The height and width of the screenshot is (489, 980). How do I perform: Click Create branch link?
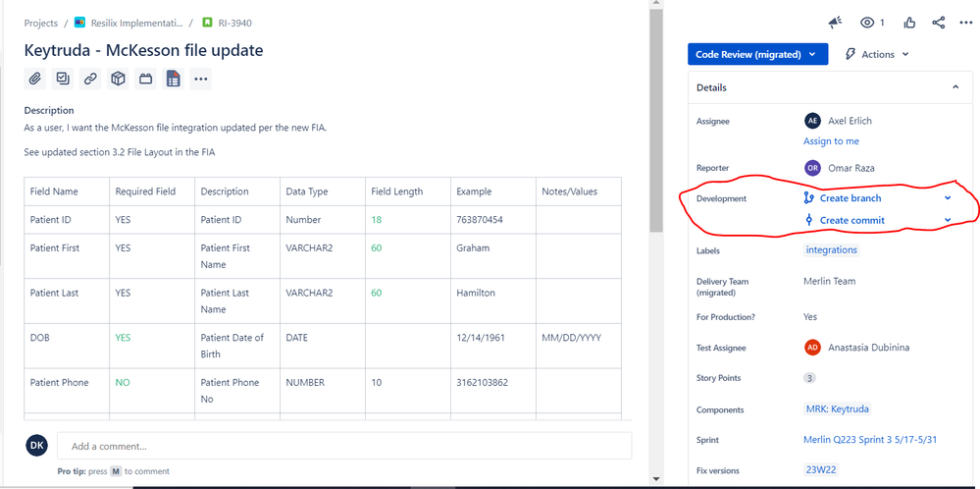(850, 198)
